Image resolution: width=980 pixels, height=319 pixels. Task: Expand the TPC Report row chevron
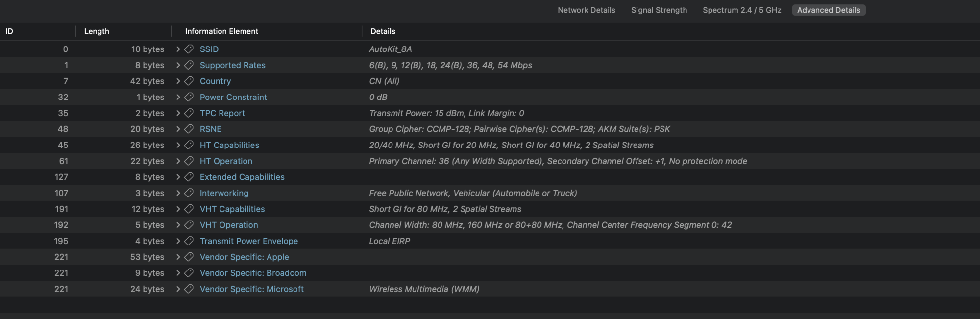coord(178,113)
